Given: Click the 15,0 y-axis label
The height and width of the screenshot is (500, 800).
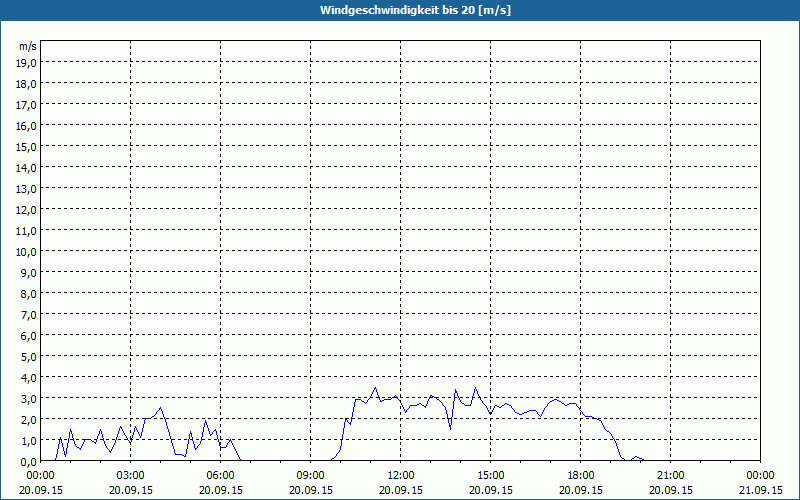Looking at the screenshot, I should 27,147.
